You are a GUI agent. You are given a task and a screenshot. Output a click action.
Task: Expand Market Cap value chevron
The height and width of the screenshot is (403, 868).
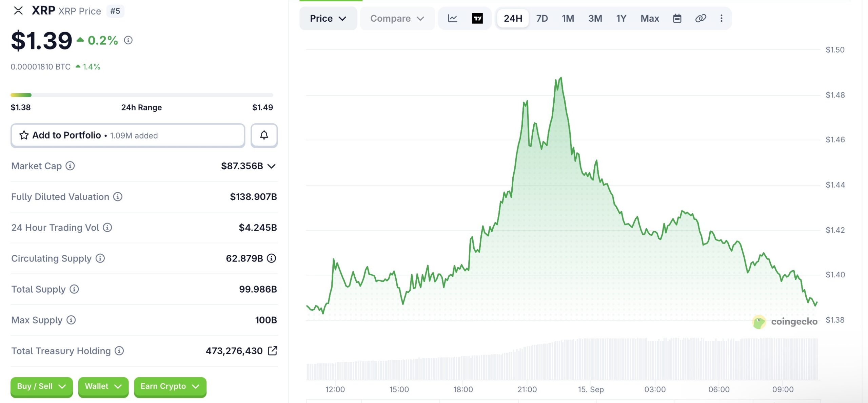[x=271, y=166]
